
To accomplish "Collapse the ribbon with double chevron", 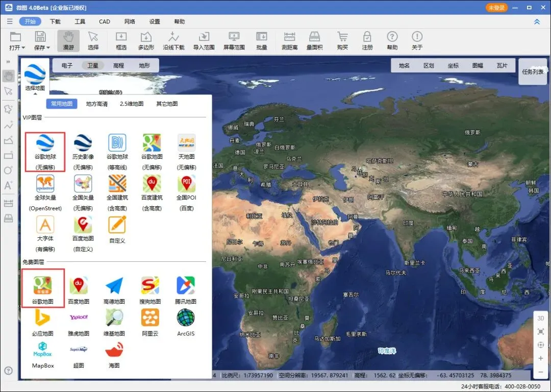I will (537, 22).
